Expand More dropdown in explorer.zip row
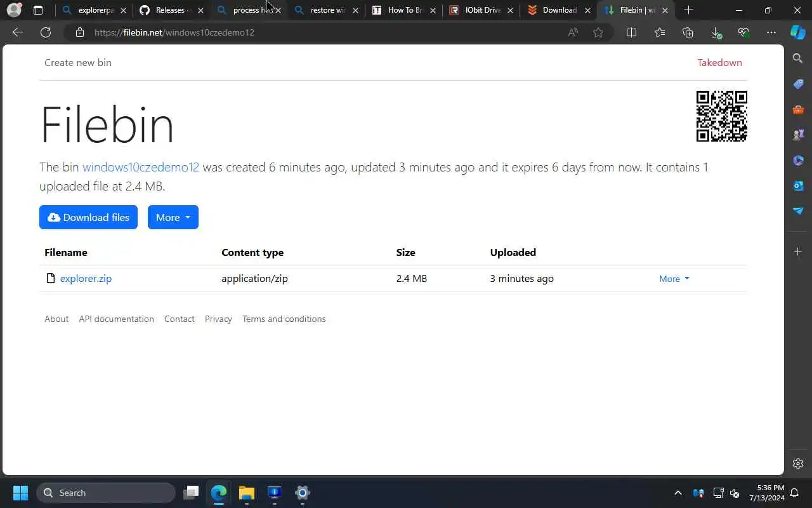 (674, 279)
